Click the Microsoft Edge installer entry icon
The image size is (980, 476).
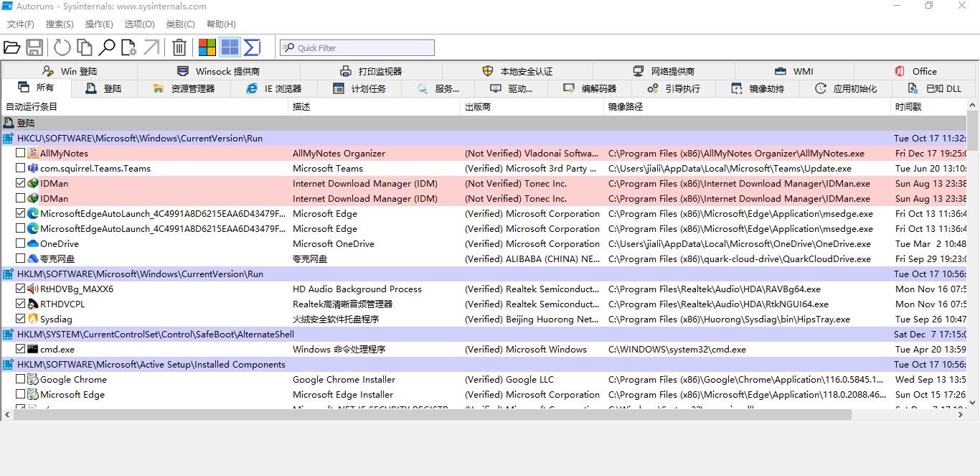click(x=33, y=394)
